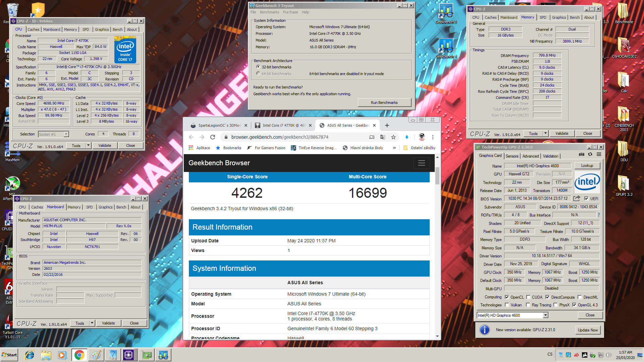This screenshot has height=362, width=644.
Task: Click Update Now in GPU-Z notification
Action: (588, 330)
